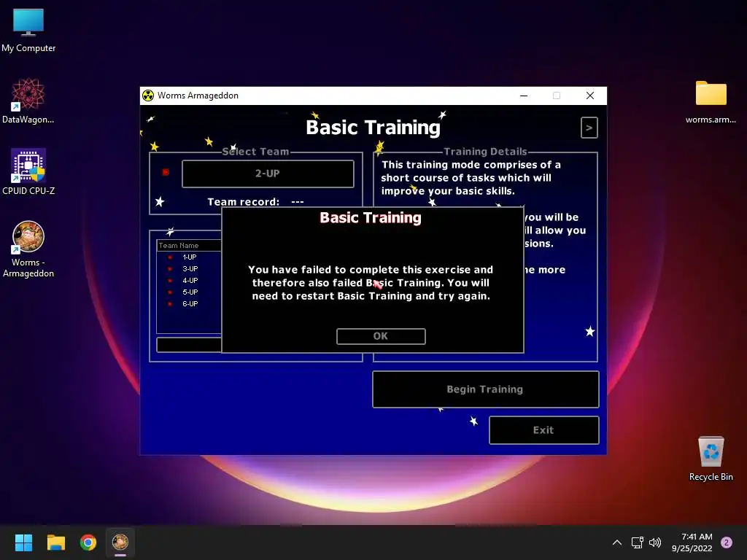Select team 4-UP in the list
This screenshot has height=560, width=747.
coord(190,281)
